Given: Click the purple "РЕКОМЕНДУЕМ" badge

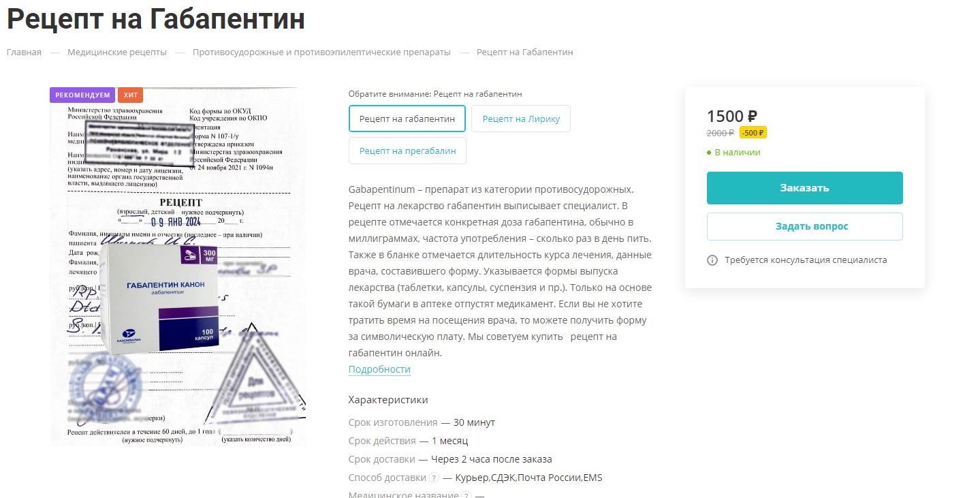Looking at the screenshot, I should 82,95.
